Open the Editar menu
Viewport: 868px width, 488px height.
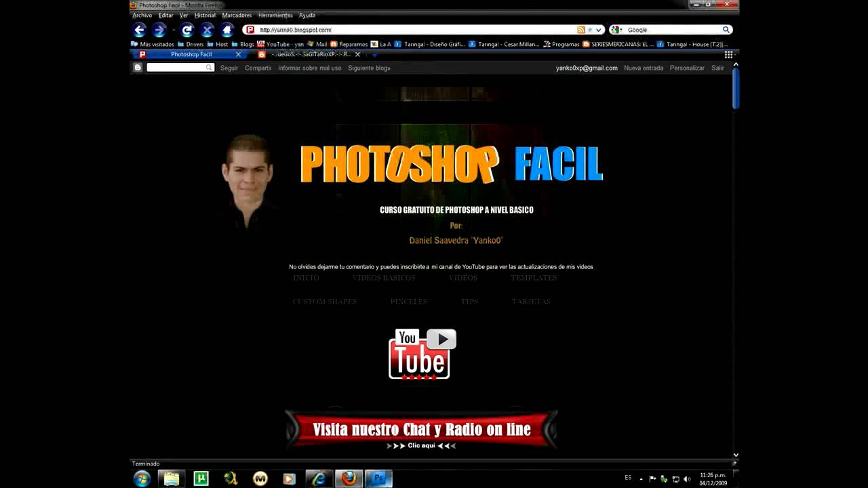(x=166, y=15)
